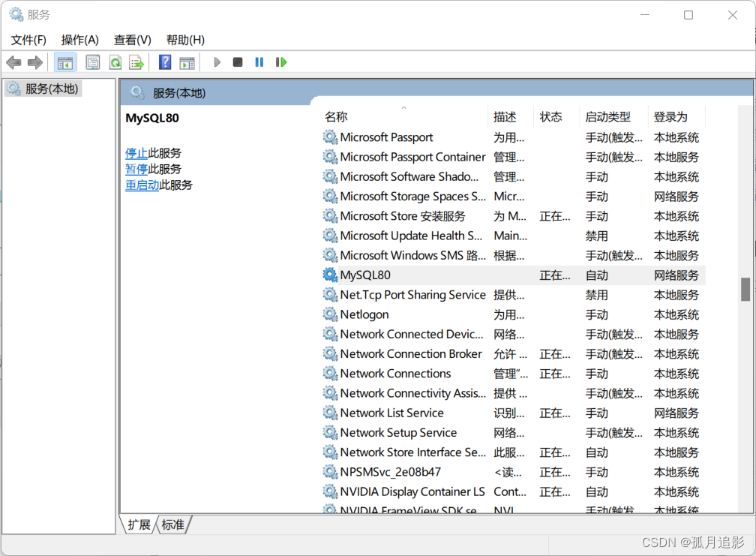This screenshot has height=556, width=756.
Task: Select Network Connectivity Assis... row name
Action: click(x=413, y=393)
